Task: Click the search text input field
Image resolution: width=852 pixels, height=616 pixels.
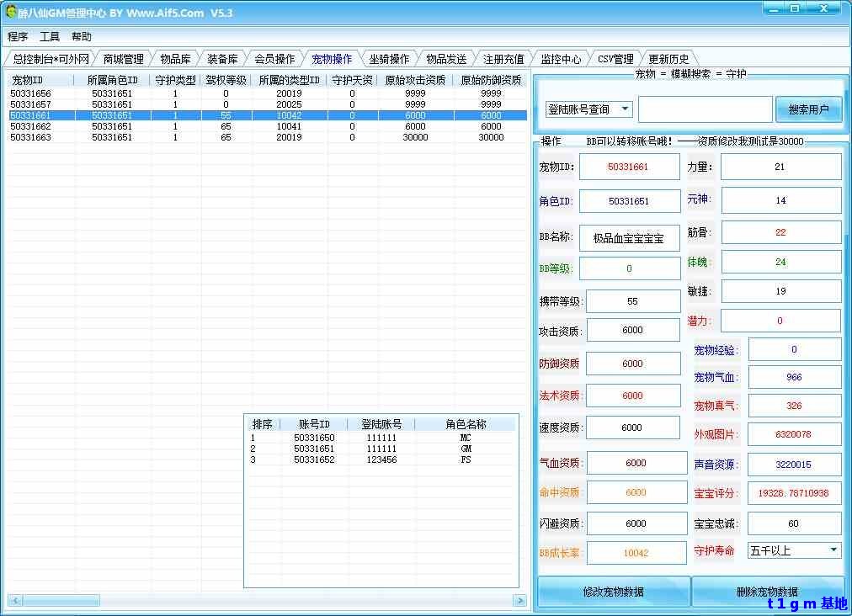Action: pos(705,109)
